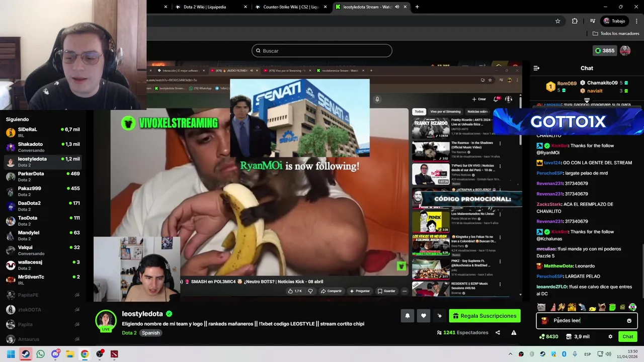Click leostyledota channel name heading
Screen dimensions: 644x362
(142, 314)
